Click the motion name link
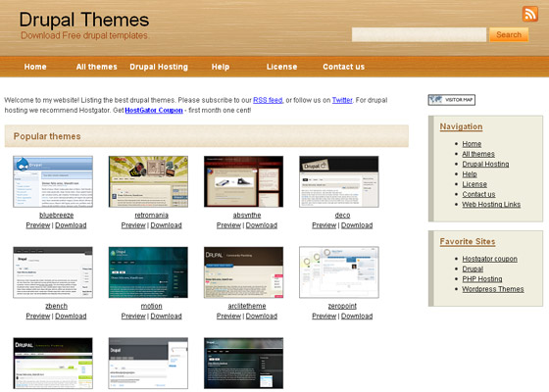 (x=152, y=306)
